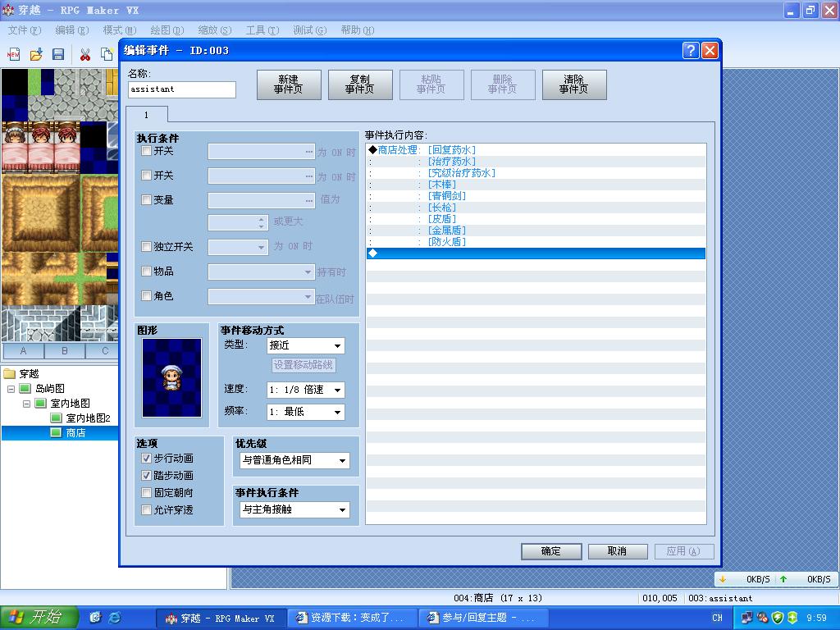Open the 类型 movement type dropdown

[x=305, y=345]
